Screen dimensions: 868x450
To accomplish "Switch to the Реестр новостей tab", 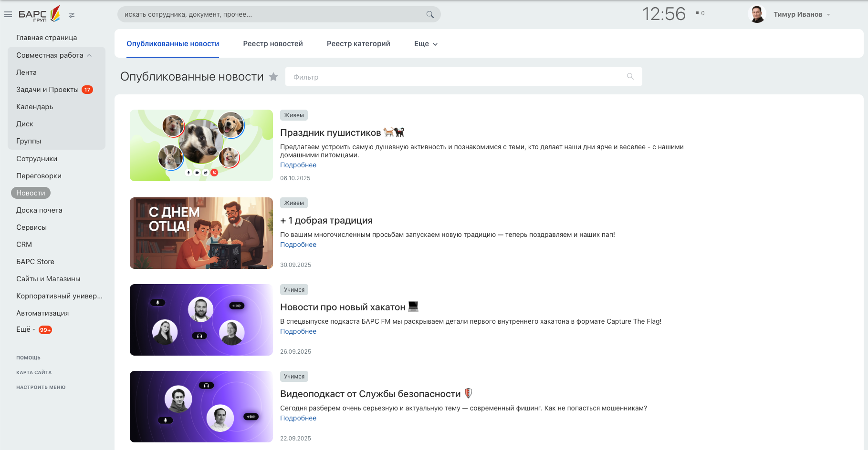I will pos(273,43).
